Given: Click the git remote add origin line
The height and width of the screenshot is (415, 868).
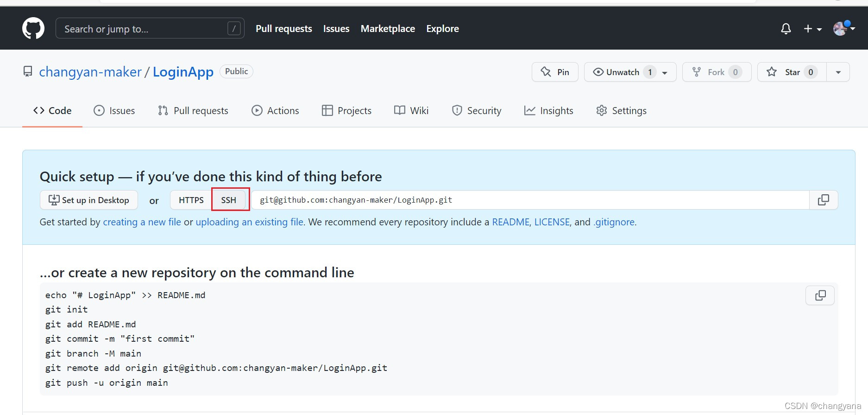Looking at the screenshot, I should pyautogui.click(x=216, y=368).
